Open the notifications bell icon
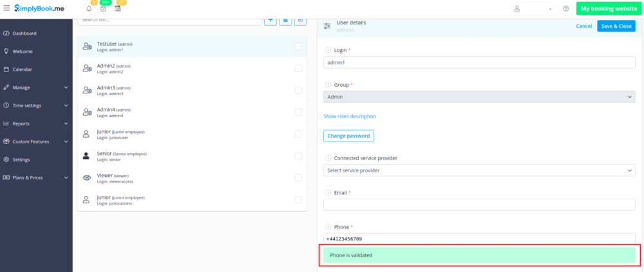Image resolution: width=644 pixels, height=272 pixels. click(x=89, y=9)
